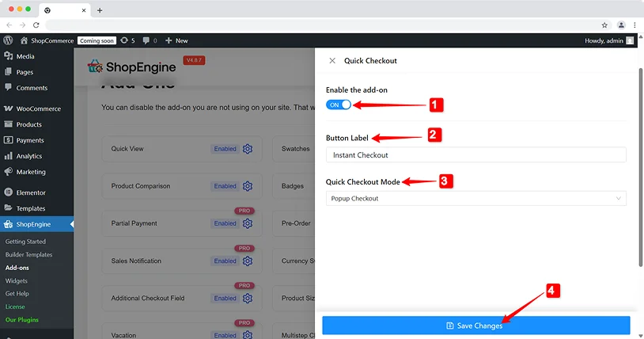The height and width of the screenshot is (339, 644).
Task: Go back with browser back arrow
Action: (9, 25)
